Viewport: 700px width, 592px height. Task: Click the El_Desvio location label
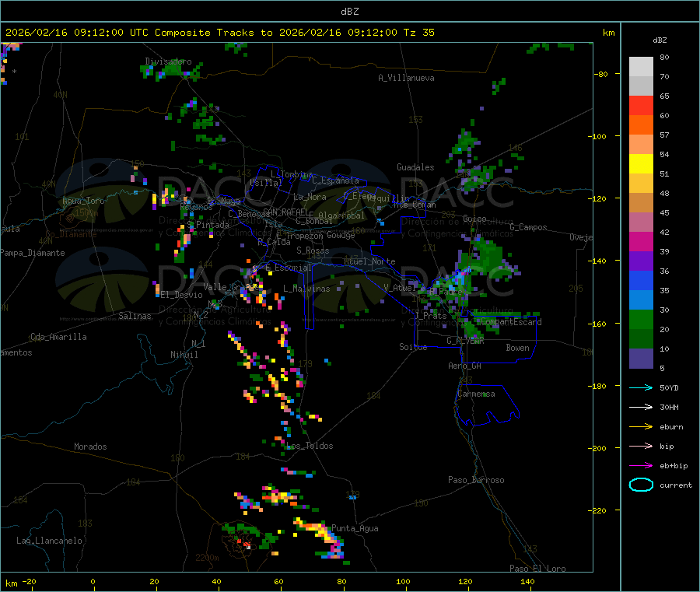(182, 295)
